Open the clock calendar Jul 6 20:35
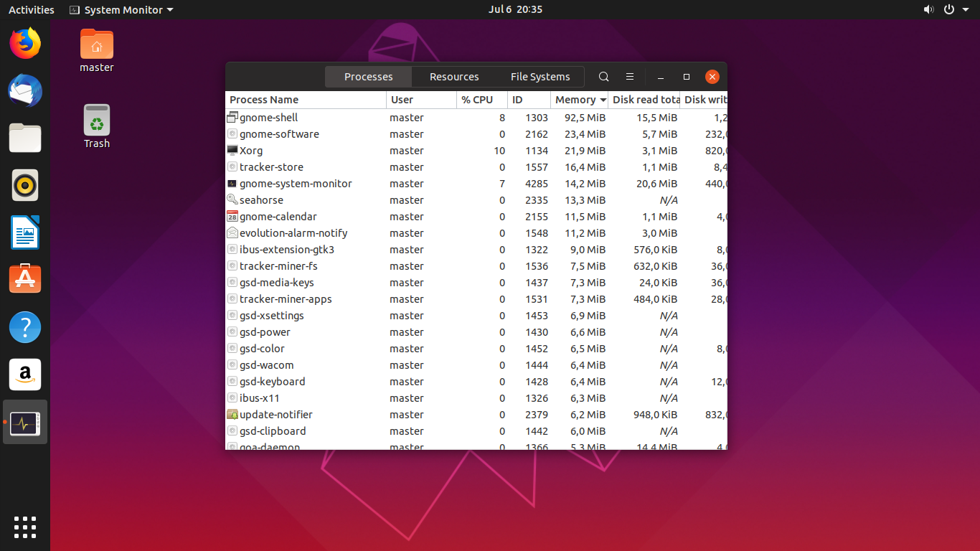 pyautogui.click(x=515, y=9)
